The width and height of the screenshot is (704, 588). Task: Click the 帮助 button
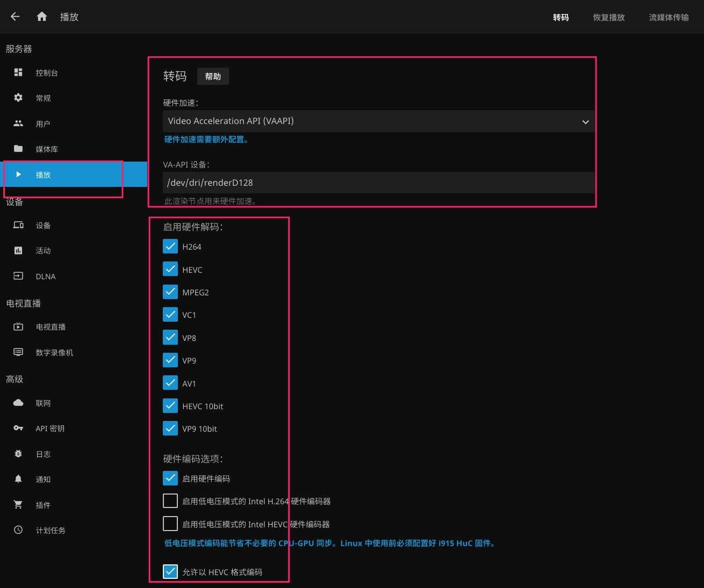point(213,76)
